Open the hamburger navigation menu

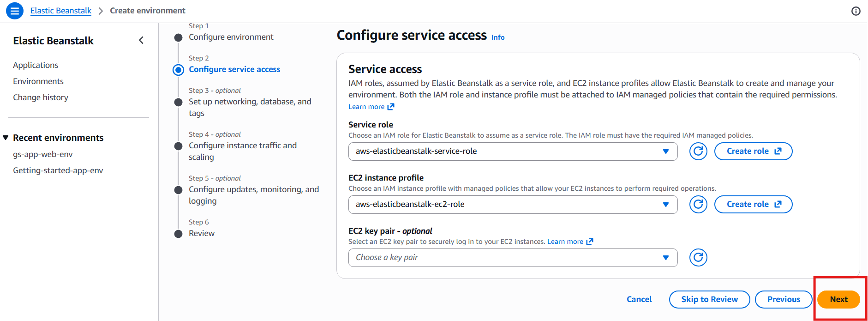15,11
